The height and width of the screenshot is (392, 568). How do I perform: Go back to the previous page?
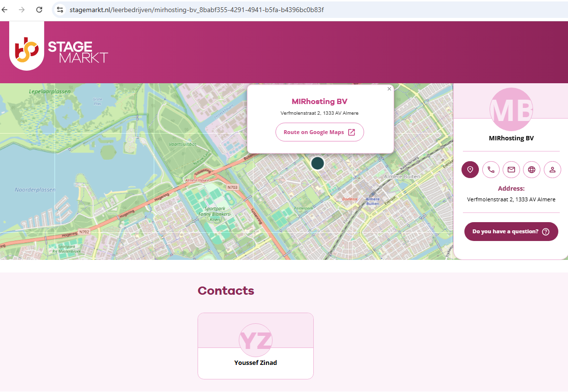coord(5,10)
